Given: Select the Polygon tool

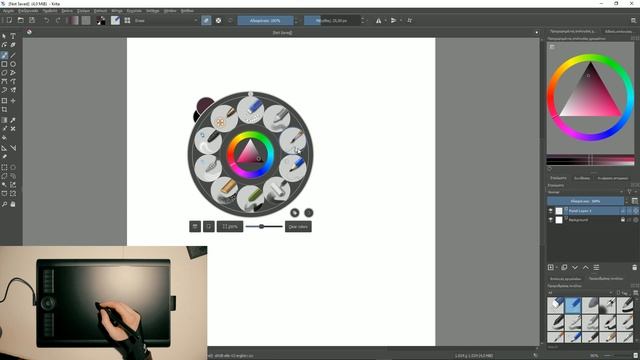Looking at the screenshot, I should click(x=4, y=73).
